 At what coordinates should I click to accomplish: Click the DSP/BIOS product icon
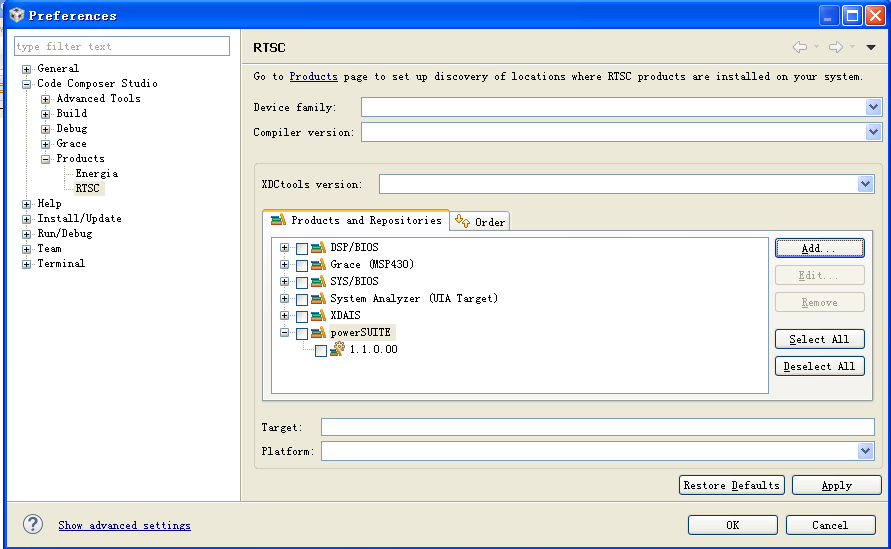[x=318, y=248]
